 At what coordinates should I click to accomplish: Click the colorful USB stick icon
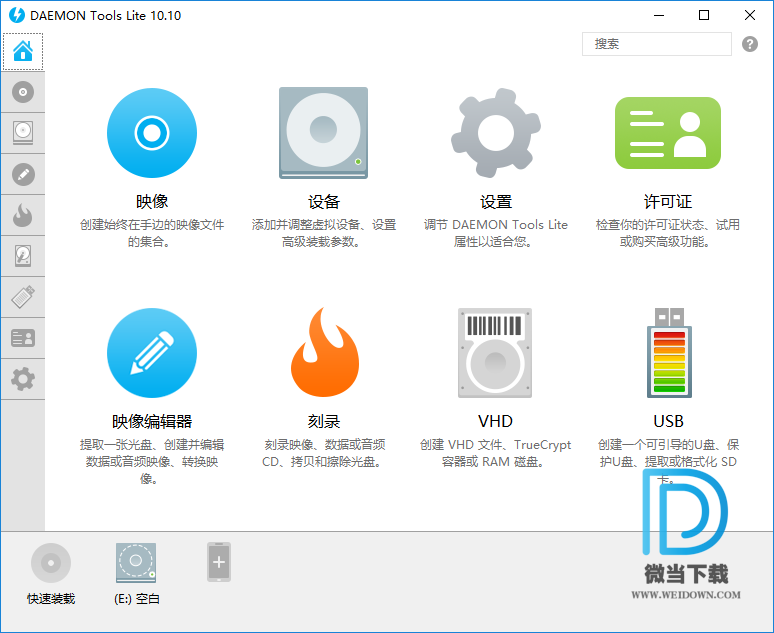tap(669, 353)
